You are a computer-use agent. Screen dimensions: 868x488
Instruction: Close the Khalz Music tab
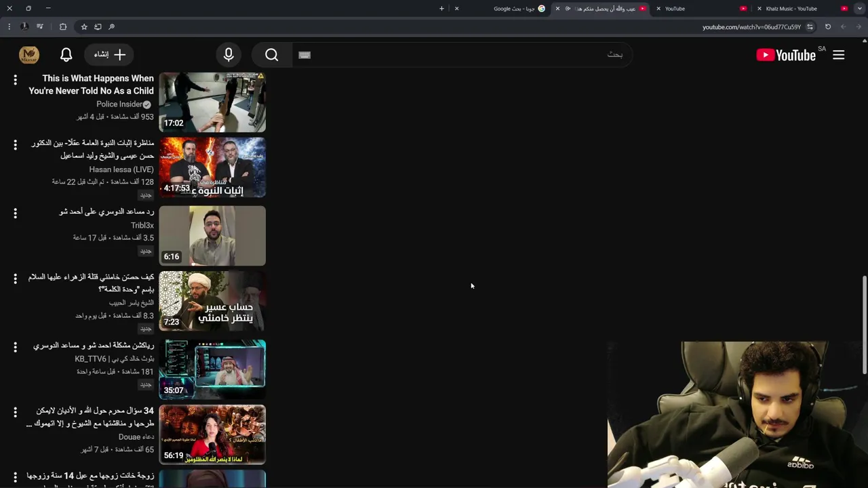(x=759, y=9)
